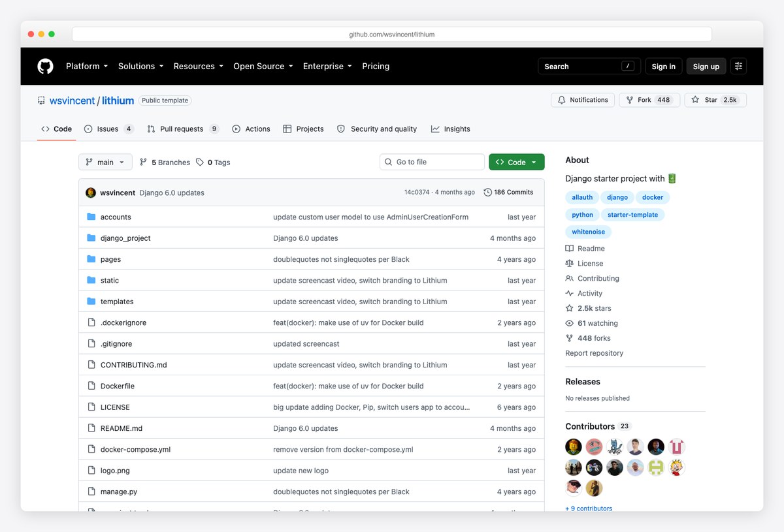784x532 pixels.
Task: Click the book icon next to Readme
Action: tap(570, 249)
